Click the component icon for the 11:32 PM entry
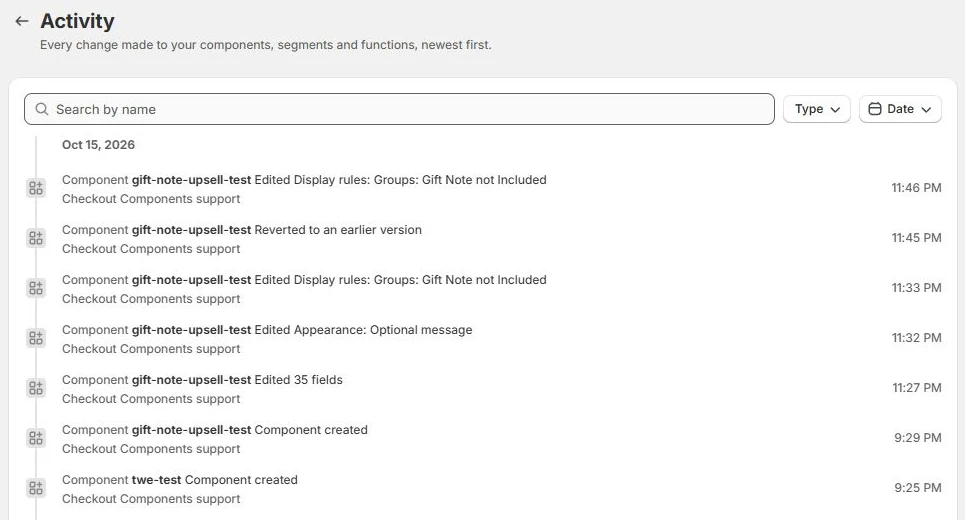This screenshot has height=520, width=965. pyautogui.click(x=36, y=338)
